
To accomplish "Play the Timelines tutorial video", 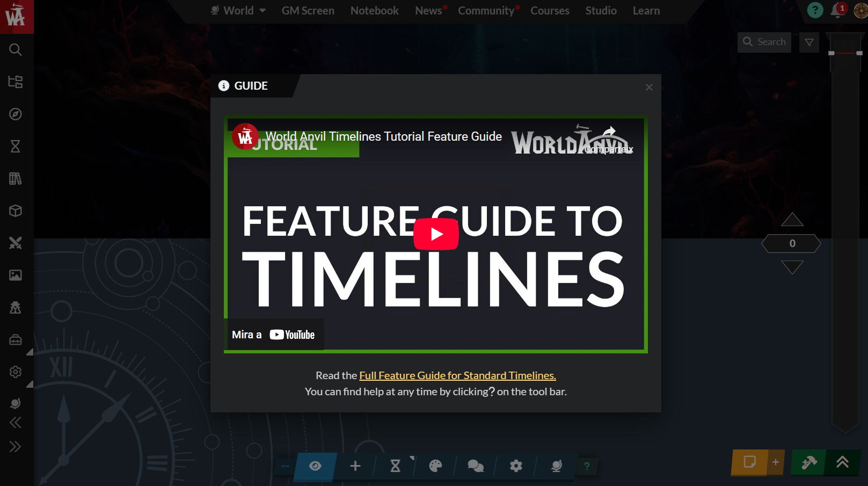I will (x=436, y=234).
